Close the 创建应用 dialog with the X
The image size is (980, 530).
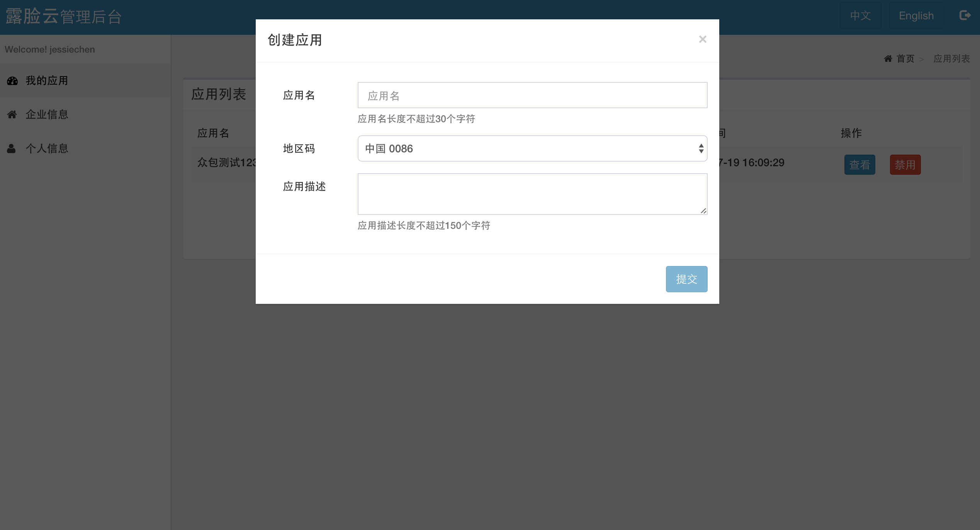[703, 39]
